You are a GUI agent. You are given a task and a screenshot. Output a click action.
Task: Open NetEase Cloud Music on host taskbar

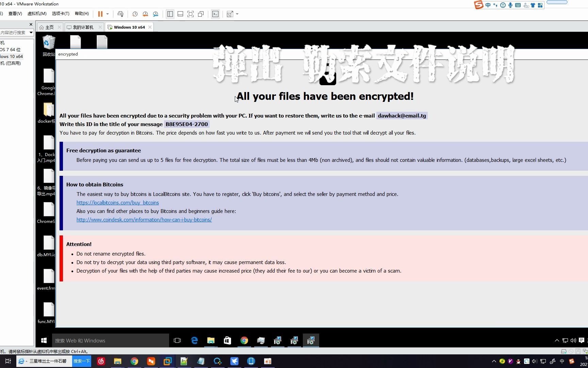(x=101, y=361)
